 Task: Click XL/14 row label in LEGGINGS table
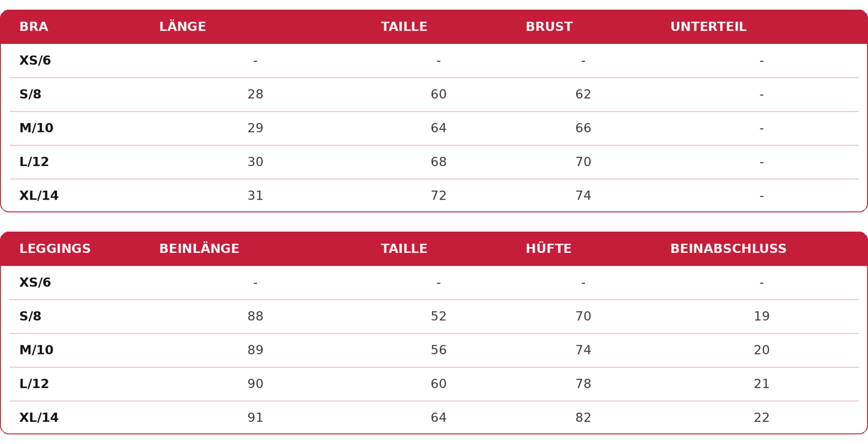coord(39,418)
